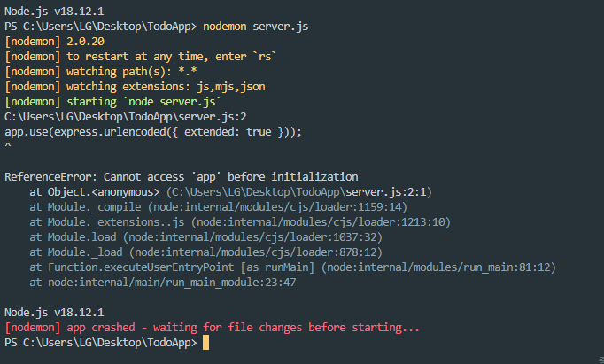Click the red 'app crashed' nodemon message
Image resolution: width=604 pixels, height=364 pixels.
click(x=213, y=328)
